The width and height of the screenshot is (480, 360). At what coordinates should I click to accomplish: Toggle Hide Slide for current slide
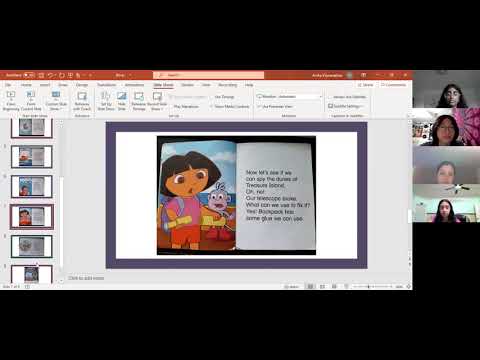click(x=122, y=101)
